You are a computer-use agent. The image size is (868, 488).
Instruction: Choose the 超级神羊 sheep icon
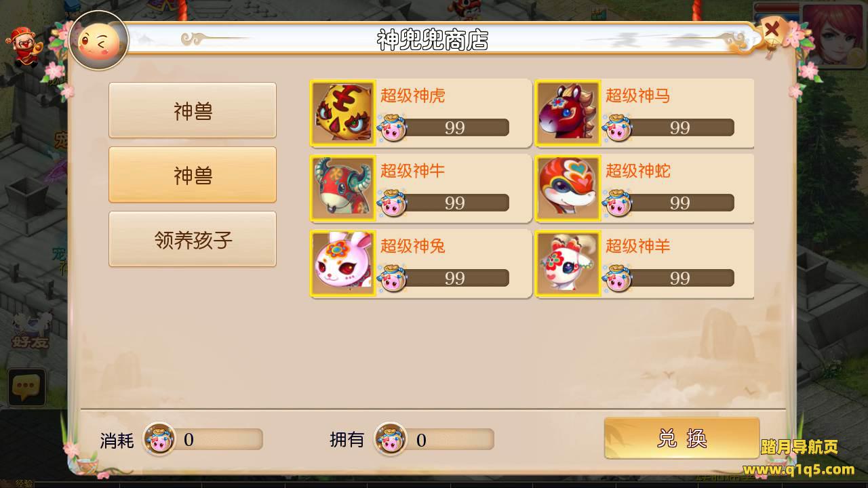pyautogui.click(x=568, y=263)
